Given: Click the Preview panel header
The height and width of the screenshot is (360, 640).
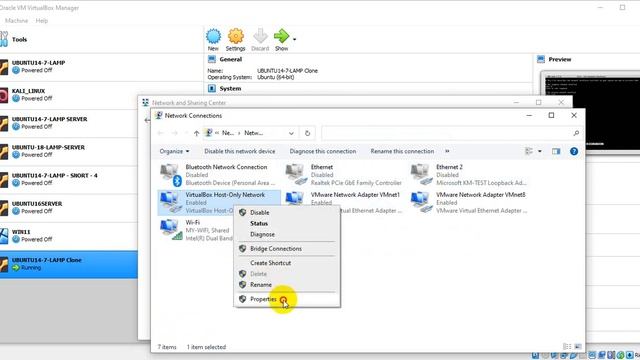Looking at the screenshot, I should [560, 59].
